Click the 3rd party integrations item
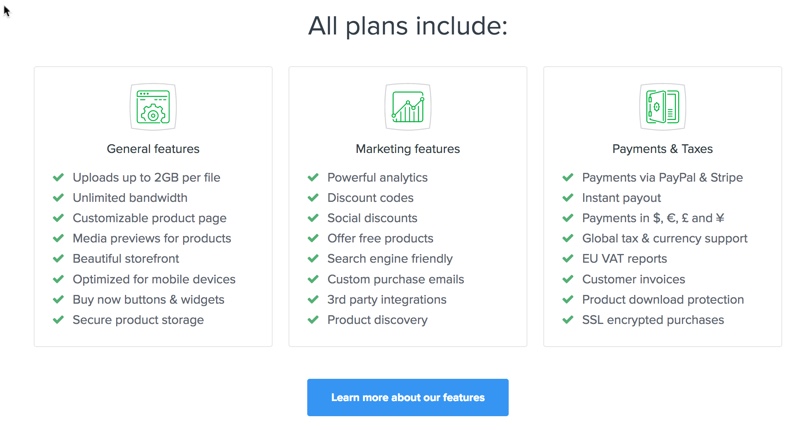Screen dimensions: 800x430 (x=387, y=299)
